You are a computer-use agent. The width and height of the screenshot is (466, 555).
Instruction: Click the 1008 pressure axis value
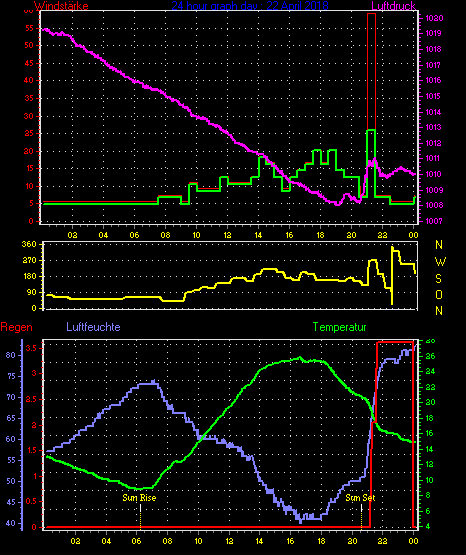[x=433, y=205]
